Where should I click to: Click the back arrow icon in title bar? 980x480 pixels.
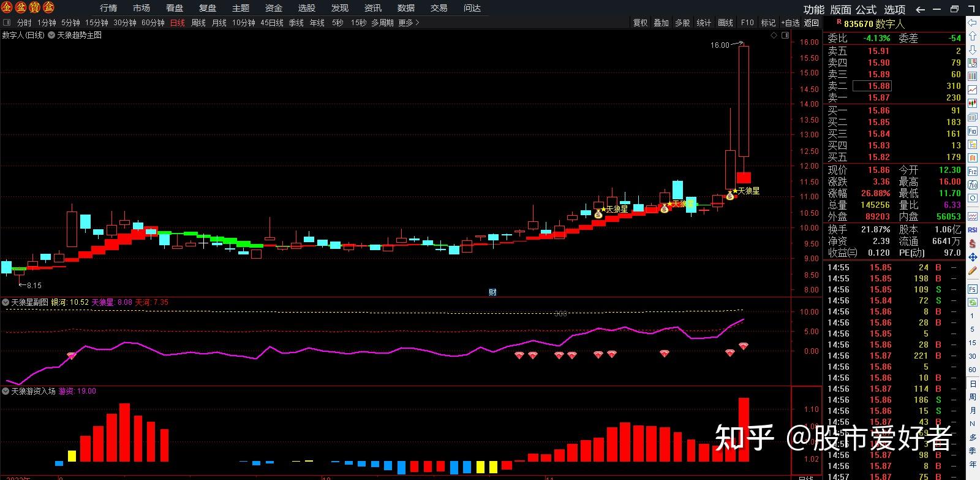920,9
